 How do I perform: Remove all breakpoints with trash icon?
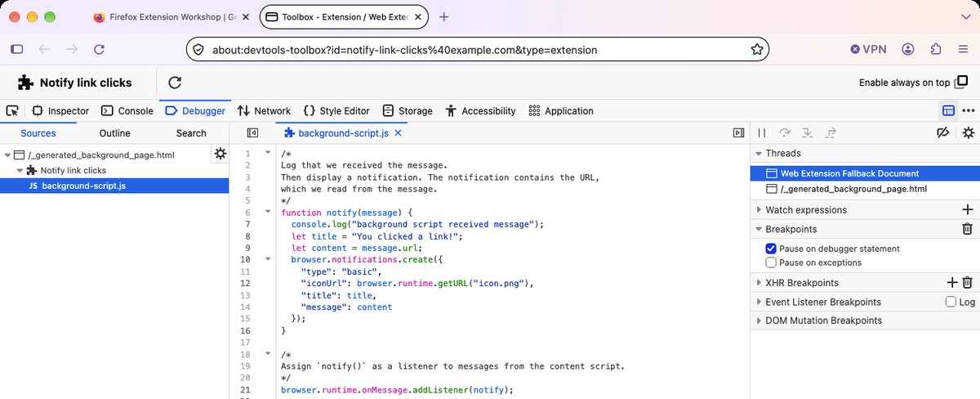[x=968, y=230]
